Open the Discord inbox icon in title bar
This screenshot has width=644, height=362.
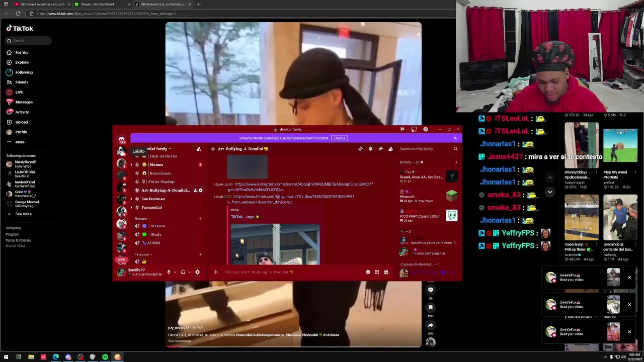pyautogui.click(x=414, y=129)
